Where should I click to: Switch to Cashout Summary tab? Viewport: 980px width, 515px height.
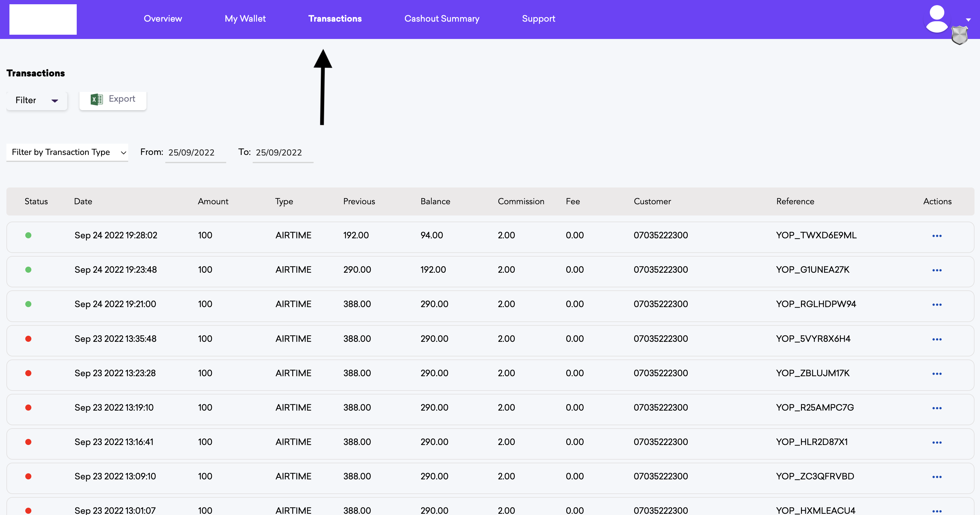(442, 19)
